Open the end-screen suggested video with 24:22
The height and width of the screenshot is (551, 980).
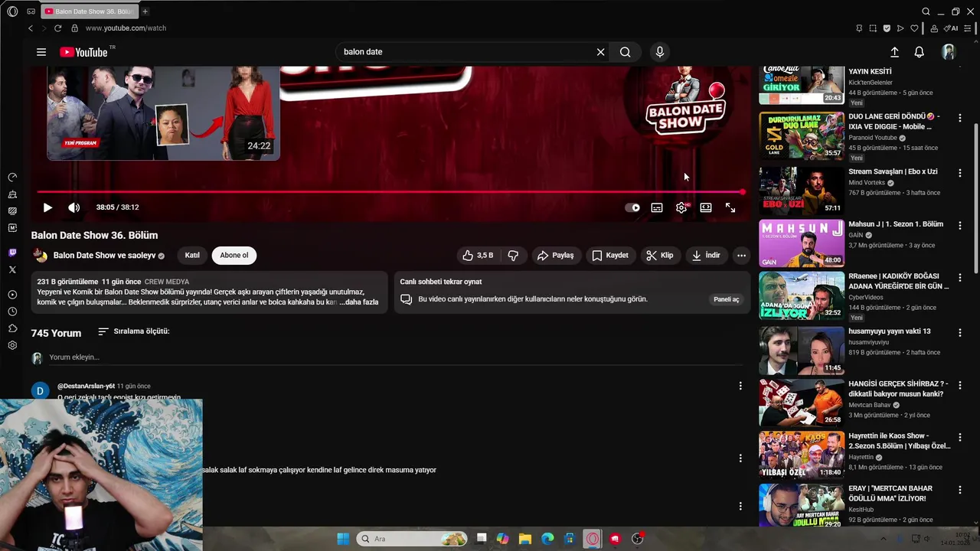point(163,113)
